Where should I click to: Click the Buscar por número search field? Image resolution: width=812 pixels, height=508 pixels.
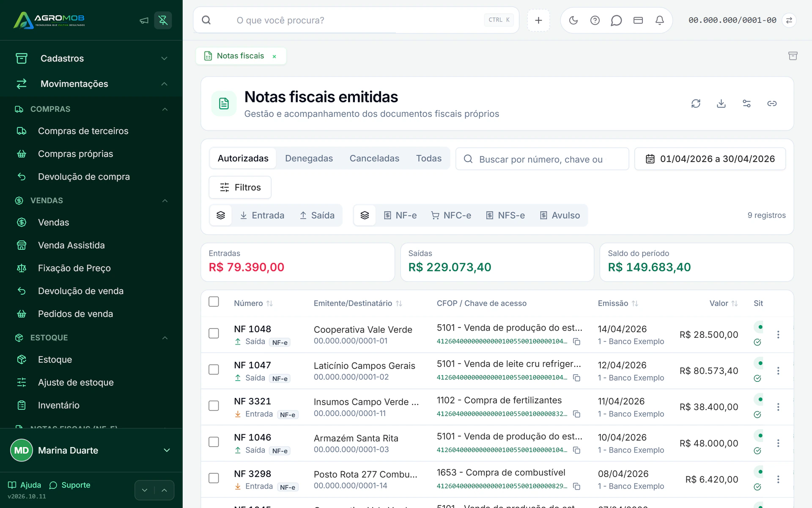coord(542,159)
